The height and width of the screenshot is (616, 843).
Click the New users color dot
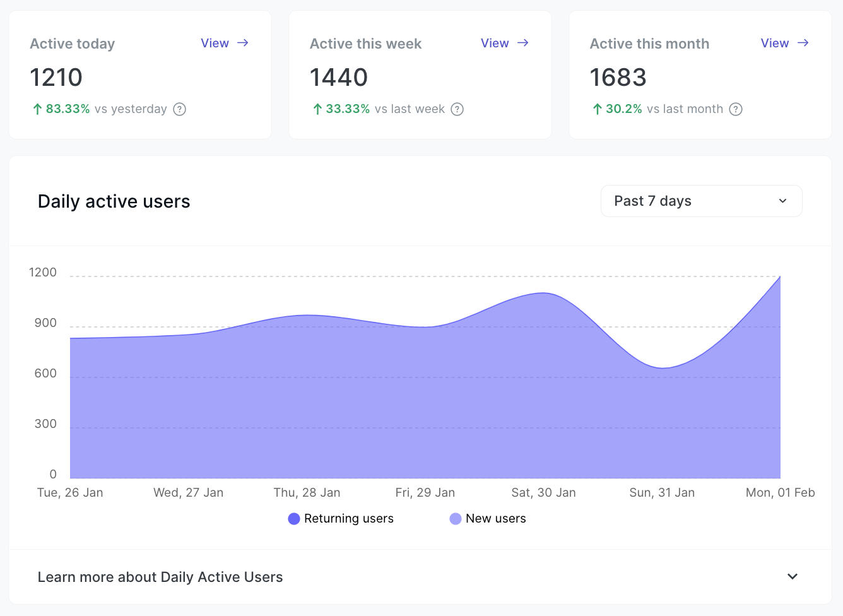(456, 519)
